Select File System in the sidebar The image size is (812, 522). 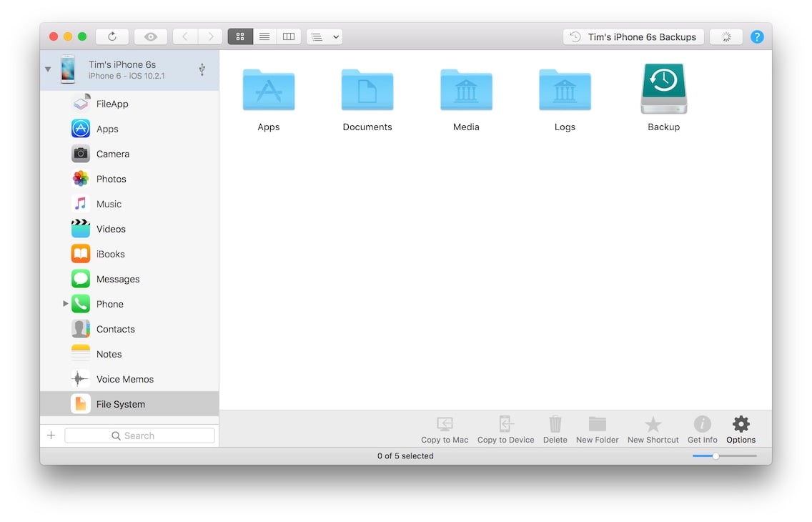[129, 404]
